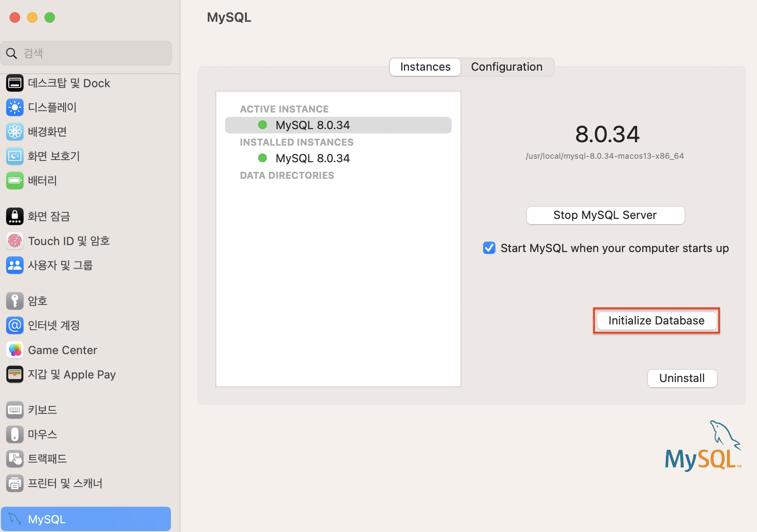This screenshot has height=532, width=757.
Task: Click the /usr/local/mysql-8.0.34 path text
Action: [605, 156]
